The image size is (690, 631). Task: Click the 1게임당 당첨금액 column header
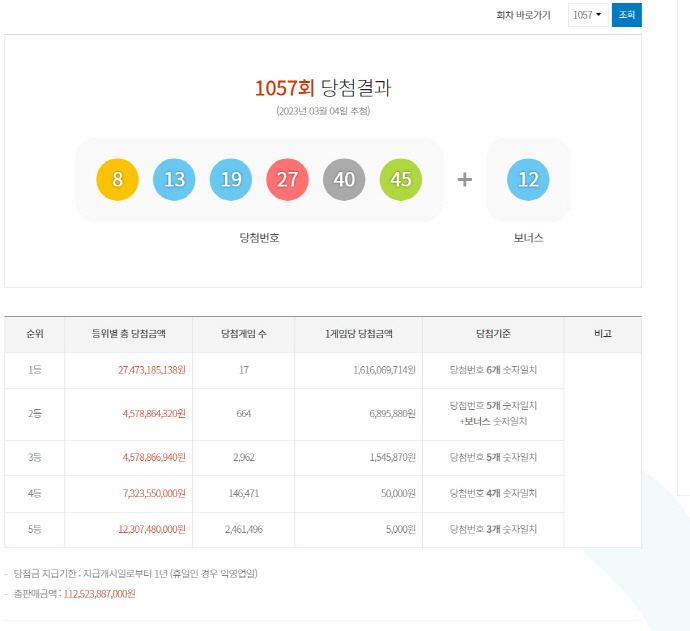[x=359, y=334]
